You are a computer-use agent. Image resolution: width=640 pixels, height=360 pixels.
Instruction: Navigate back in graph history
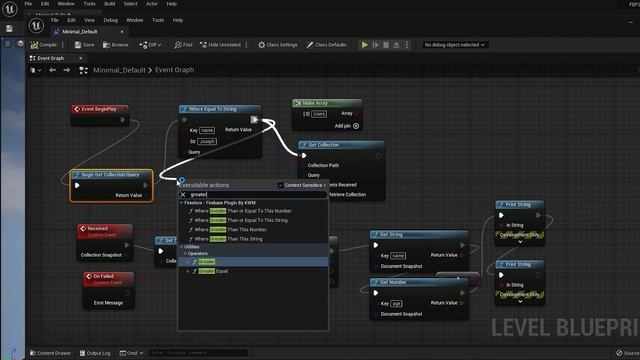(x=52, y=70)
